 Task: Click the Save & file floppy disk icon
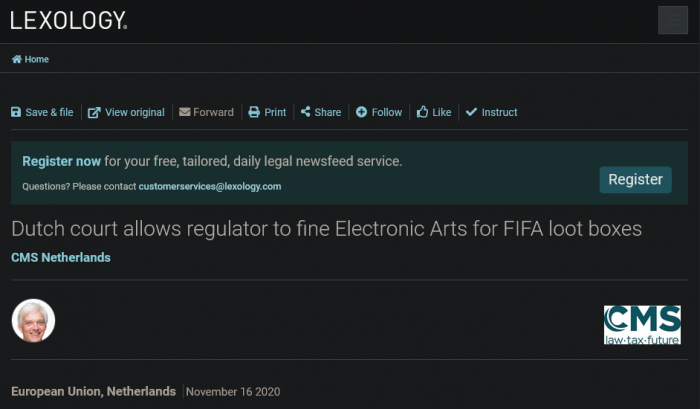[x=16, y=112]
